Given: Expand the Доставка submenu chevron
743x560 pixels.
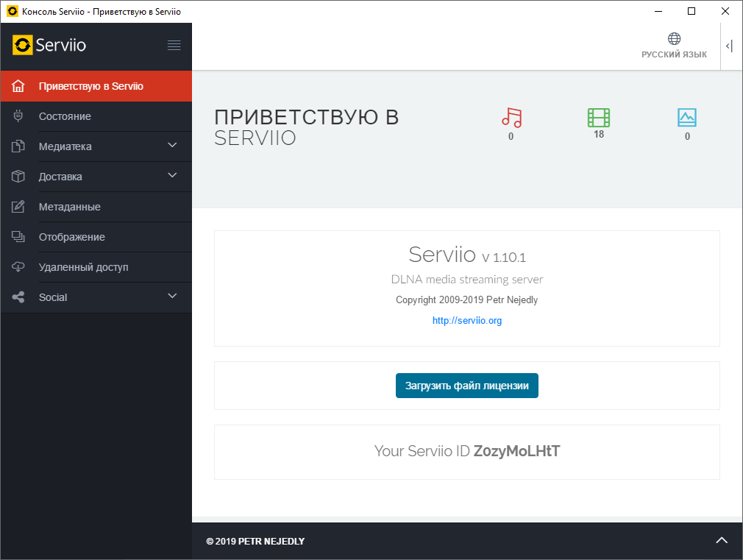Looking at the screenshot, I should [x=172, y=175].
